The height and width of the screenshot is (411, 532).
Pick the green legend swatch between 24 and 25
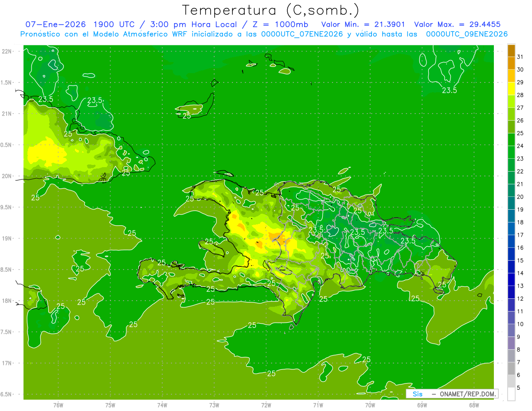pyautogui.click(x=511, y=139)
